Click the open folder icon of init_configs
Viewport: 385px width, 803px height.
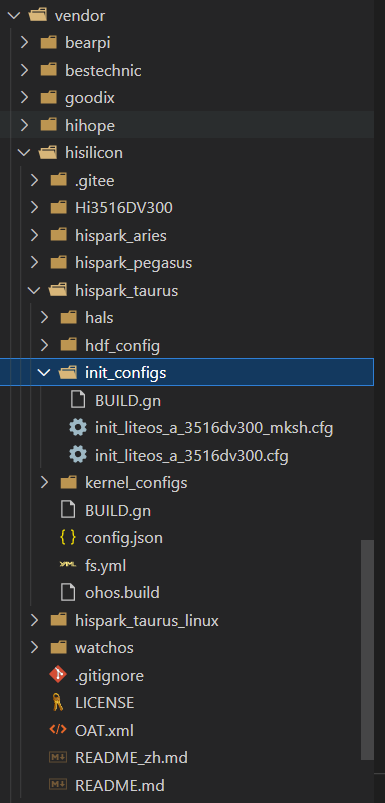(x=68, y=373)
